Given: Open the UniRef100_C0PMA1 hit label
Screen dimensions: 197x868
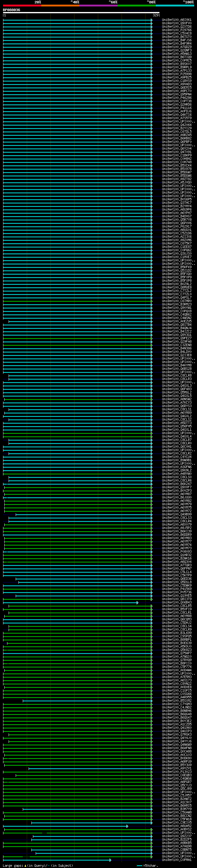Looking at the screenshot, I should pos(176,860).
